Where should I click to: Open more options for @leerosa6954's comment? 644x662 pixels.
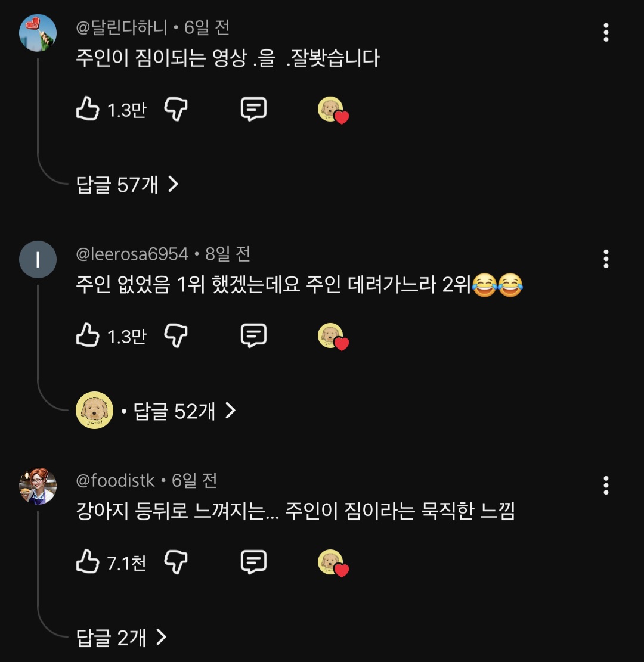pos(606,259)
